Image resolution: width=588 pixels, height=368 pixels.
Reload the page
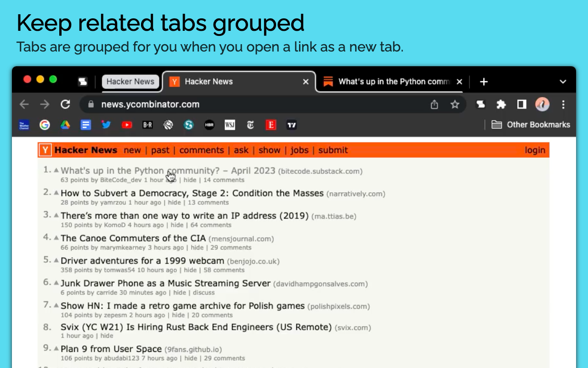(x=65, y=104)
